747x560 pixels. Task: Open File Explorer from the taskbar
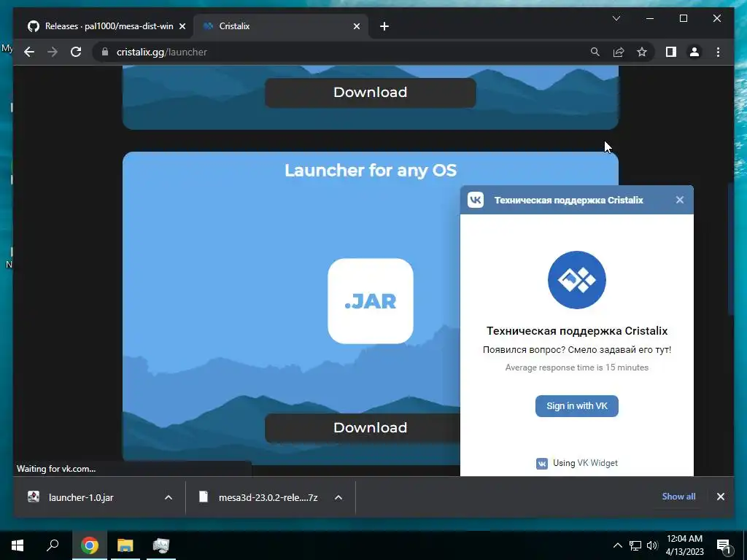click(x=125, y=545)
